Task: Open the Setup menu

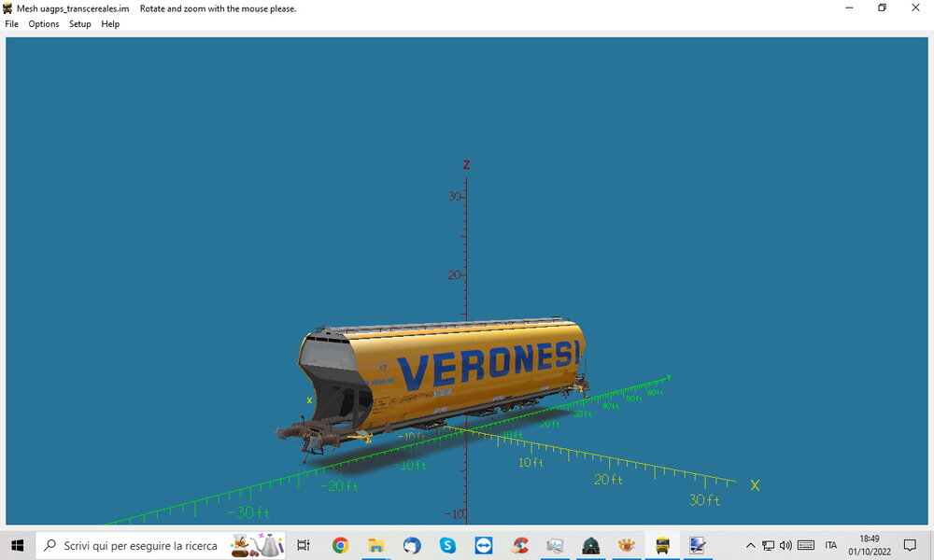Action: [79, 24]
